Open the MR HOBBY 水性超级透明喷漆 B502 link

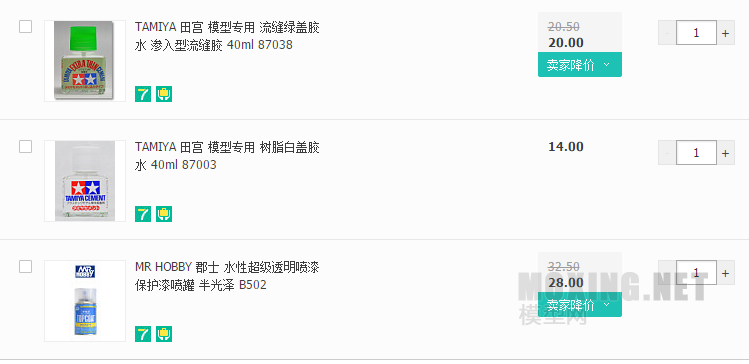(227, 276)
